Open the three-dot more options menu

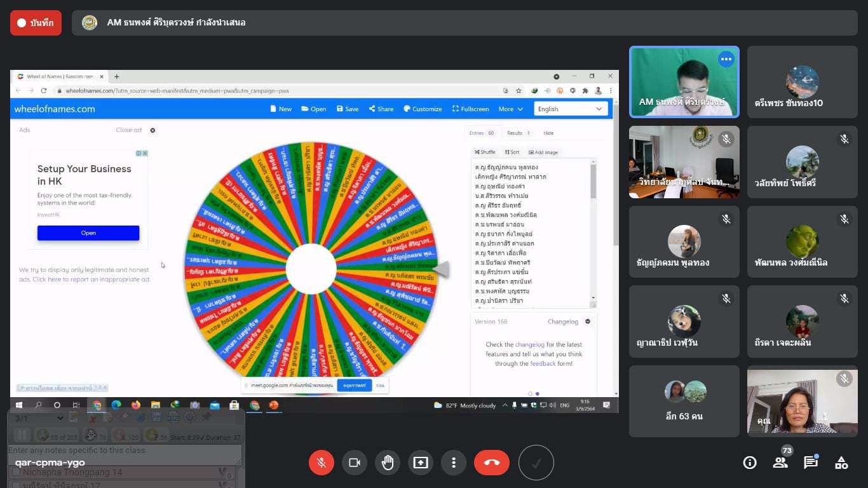(454, 463)
